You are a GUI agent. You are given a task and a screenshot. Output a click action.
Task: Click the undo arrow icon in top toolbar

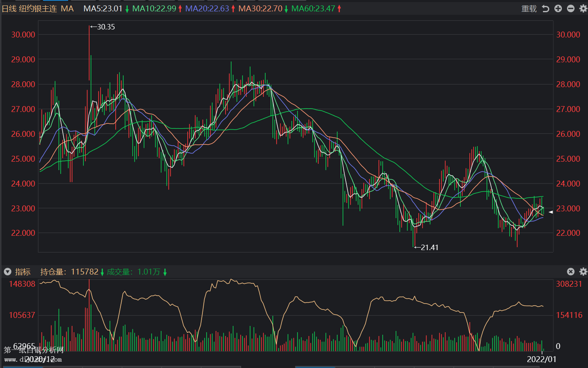[x=545, y=8]
